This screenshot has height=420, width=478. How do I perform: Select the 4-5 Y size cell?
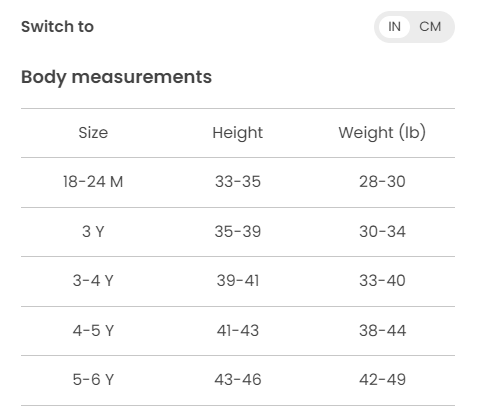pyautogui.click(x=93, y=331)
